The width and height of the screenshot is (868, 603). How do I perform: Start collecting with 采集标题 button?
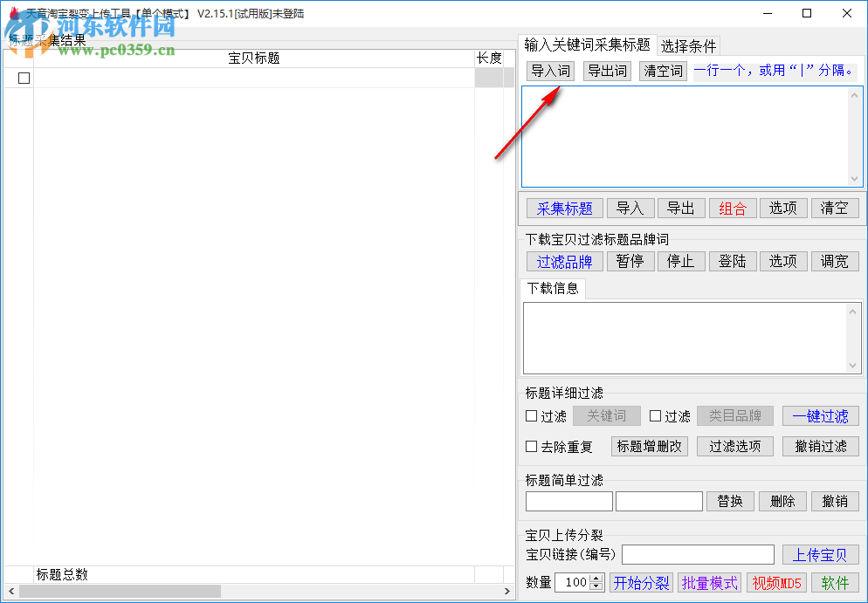pos(565,209)
